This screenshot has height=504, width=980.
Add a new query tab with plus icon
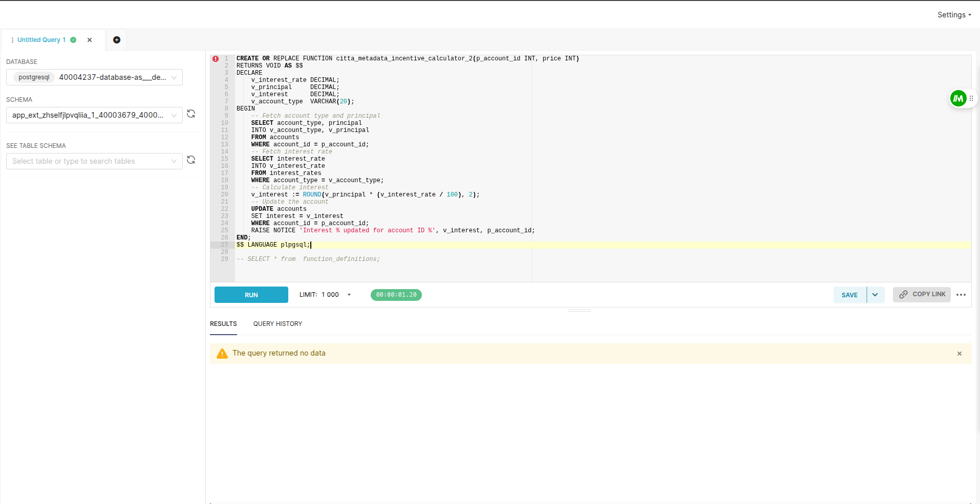coord(117,40)
